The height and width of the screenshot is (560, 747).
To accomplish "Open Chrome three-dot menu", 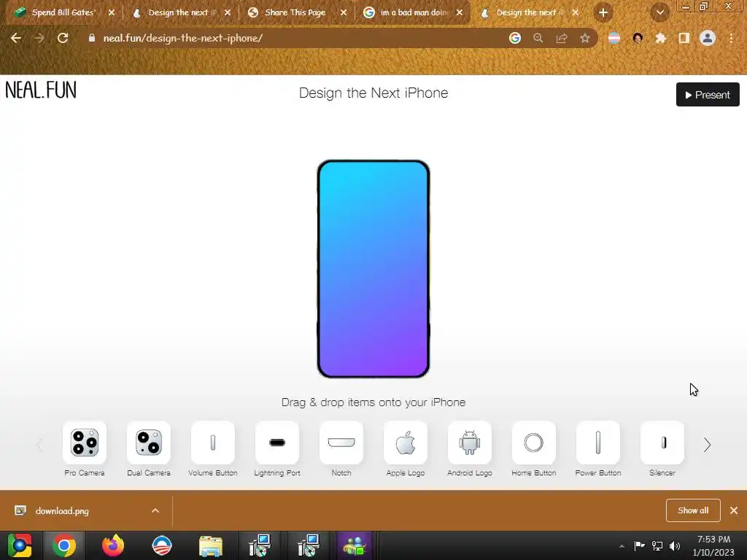I will (731, 38).
